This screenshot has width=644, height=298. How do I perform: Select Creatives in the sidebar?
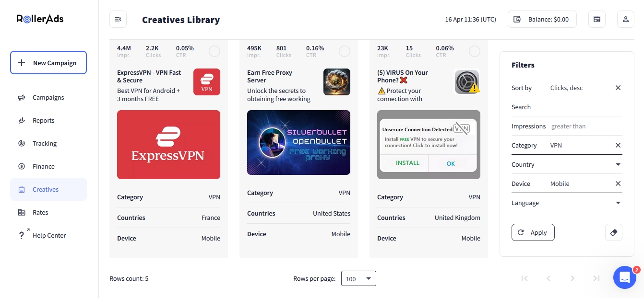tap(48, 190)
